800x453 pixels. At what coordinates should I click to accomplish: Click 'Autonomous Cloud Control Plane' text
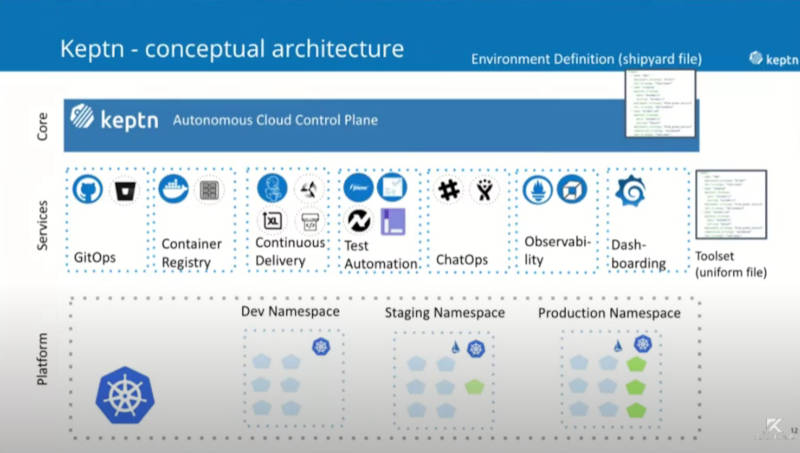pos(276,120)
